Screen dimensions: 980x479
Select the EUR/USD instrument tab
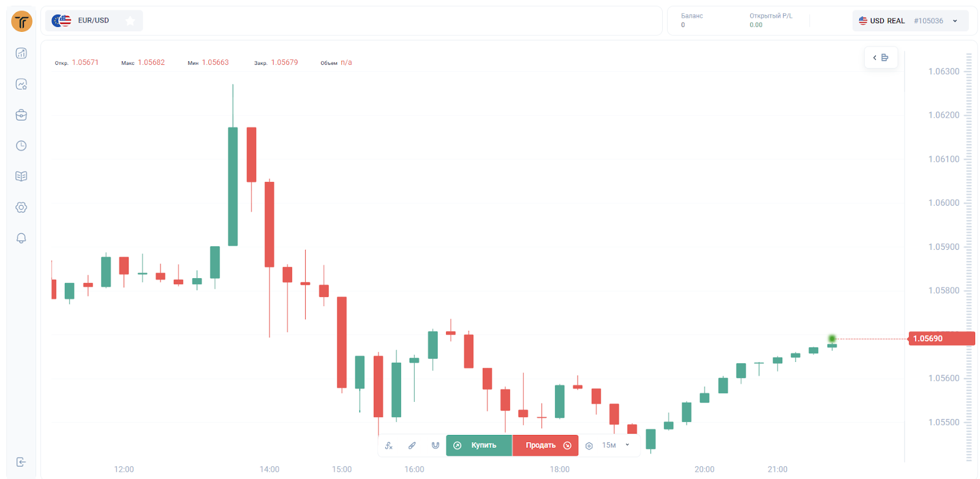(86, 21)
